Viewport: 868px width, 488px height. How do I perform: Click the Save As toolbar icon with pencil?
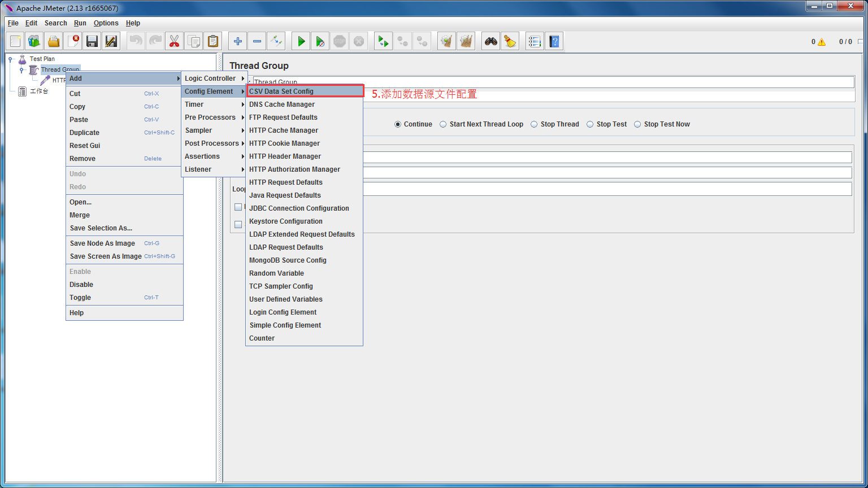[111, 41]
